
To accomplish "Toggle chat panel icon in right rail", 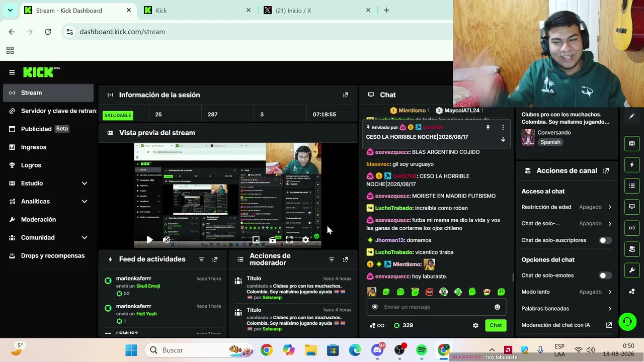I will [632, 207].
